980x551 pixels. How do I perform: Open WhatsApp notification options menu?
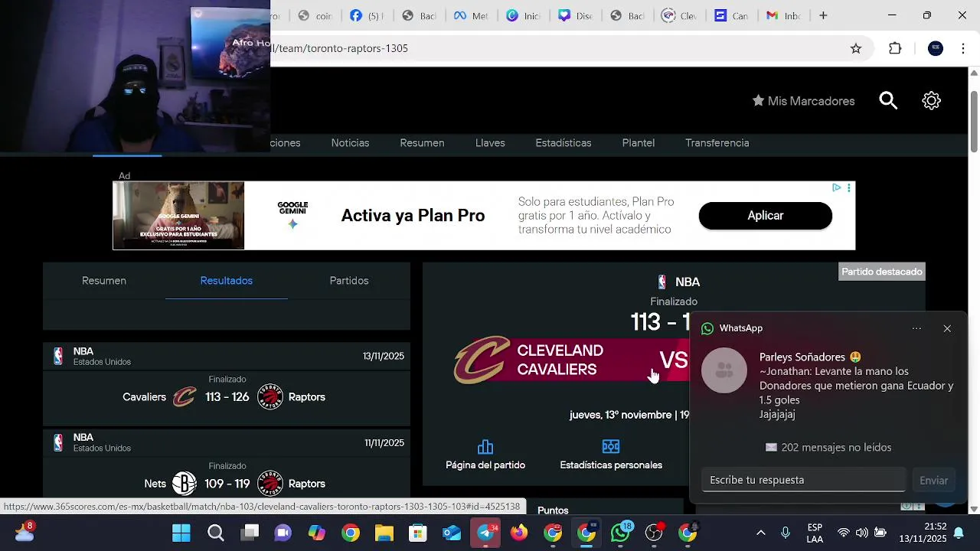point(916,328)
